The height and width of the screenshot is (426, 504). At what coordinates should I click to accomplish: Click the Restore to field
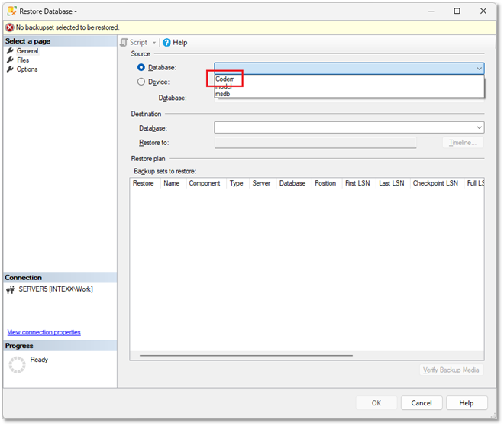click(315, 143)
